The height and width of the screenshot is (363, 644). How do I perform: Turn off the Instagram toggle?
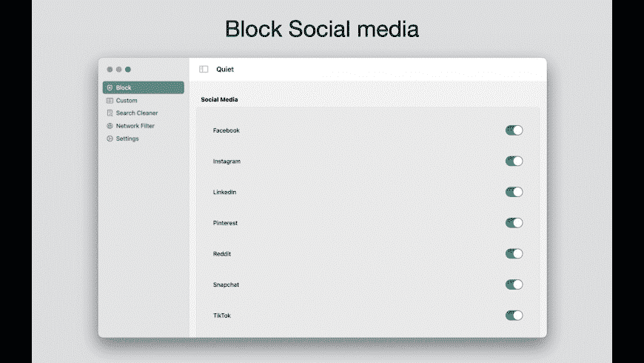(514, 161)
